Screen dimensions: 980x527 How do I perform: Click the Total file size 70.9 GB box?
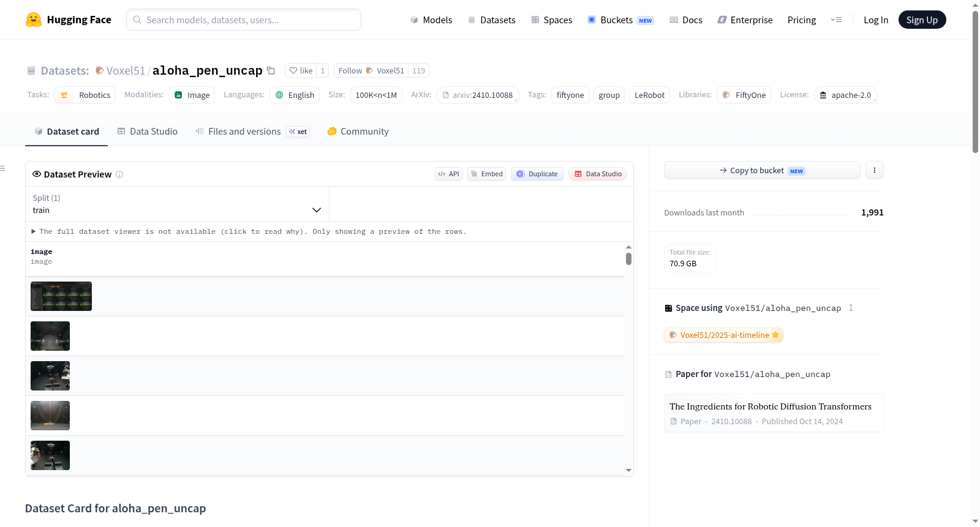coord(690,258)
